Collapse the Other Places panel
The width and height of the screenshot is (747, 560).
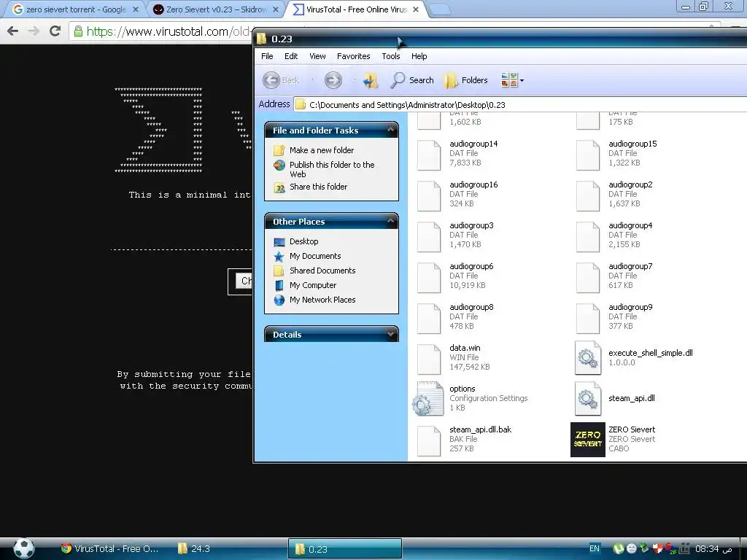(x=391, y=220)
